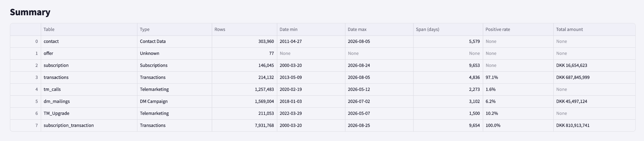Select the rows value 7,931,768
The height and width of the screenshot is (141, 644).
click(244, 125)
